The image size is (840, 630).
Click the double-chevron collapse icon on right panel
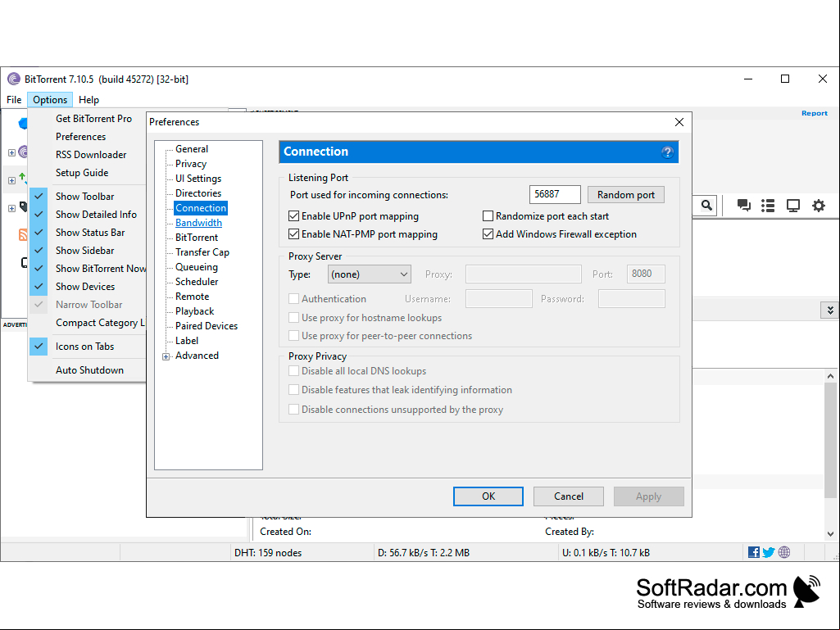(x=830, y=310)
